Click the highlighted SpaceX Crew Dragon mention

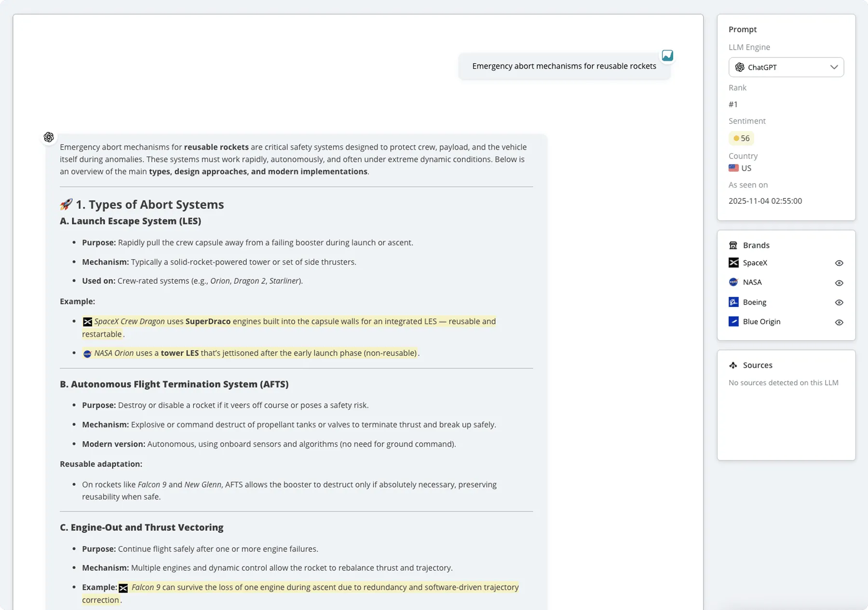[x=129, y=321]
